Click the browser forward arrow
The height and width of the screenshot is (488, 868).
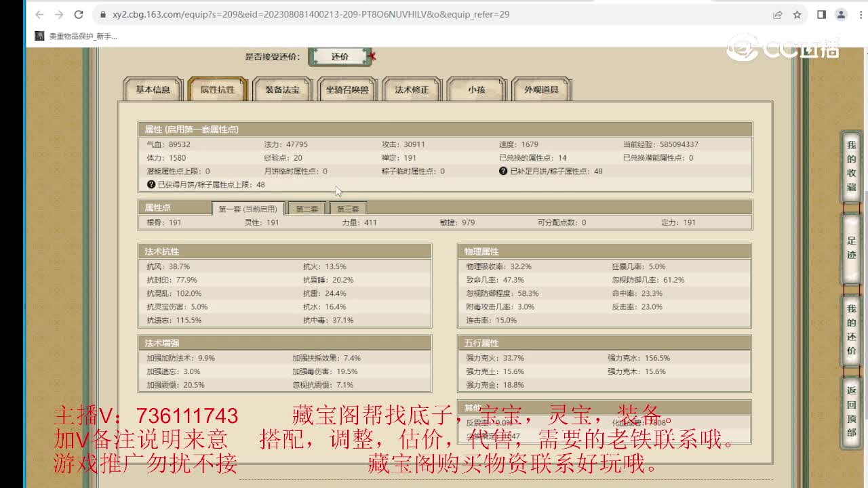tap(59, 14)
